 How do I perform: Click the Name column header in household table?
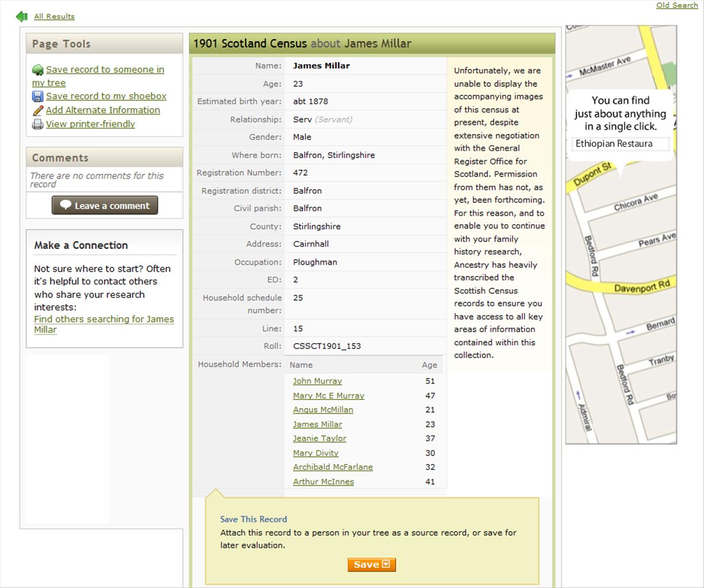click(x=301, y=365)
